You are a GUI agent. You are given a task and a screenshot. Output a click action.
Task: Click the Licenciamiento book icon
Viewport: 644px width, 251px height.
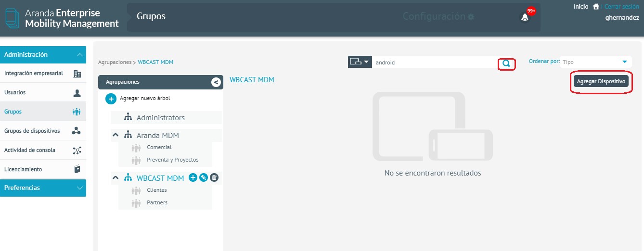[x=77, y=169]
